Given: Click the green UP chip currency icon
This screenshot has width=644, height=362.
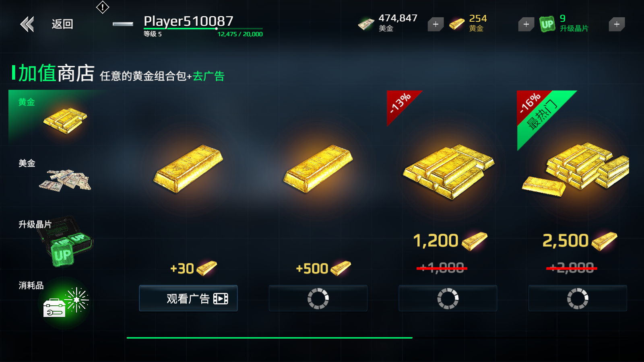Looking at the screenshot, I should click(547, 24).
